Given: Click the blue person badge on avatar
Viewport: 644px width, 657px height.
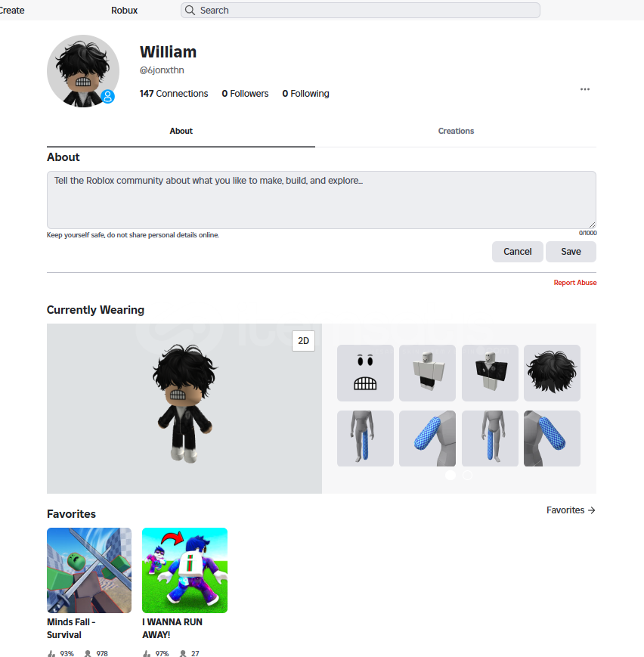Looking at the screenshot, I should (x=107, y=96).
